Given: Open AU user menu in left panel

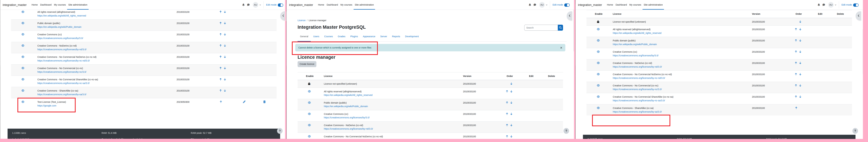Looking at the screenshot, I should tap(257, 5).
